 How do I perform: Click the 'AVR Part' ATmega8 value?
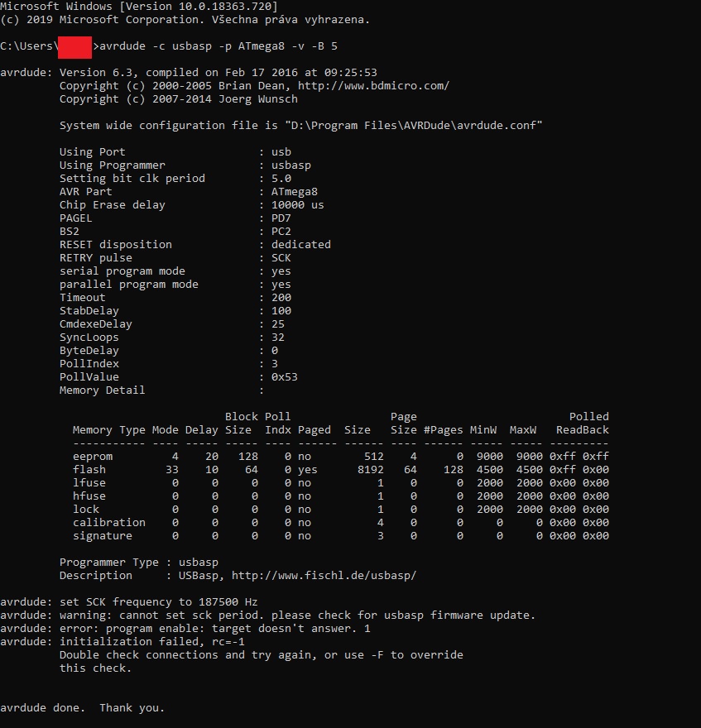point(294,192)
